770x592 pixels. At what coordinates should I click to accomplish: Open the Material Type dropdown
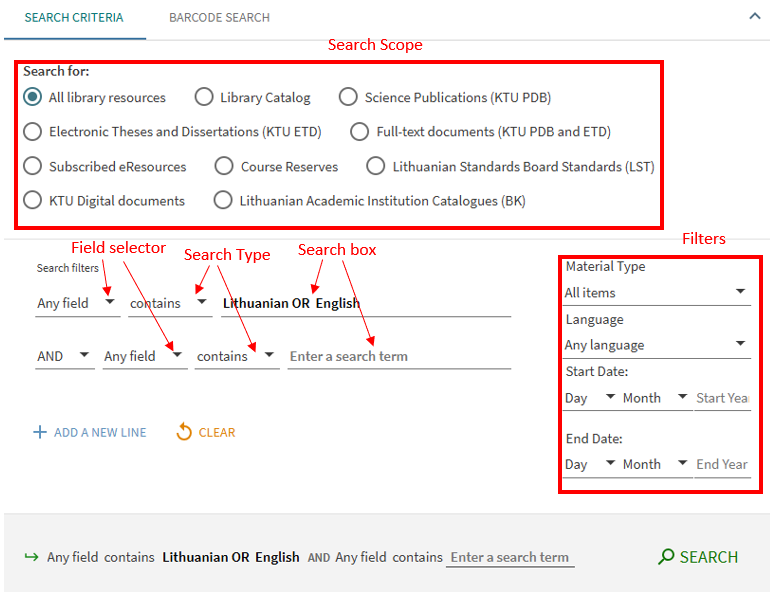[x=655, y=292]
